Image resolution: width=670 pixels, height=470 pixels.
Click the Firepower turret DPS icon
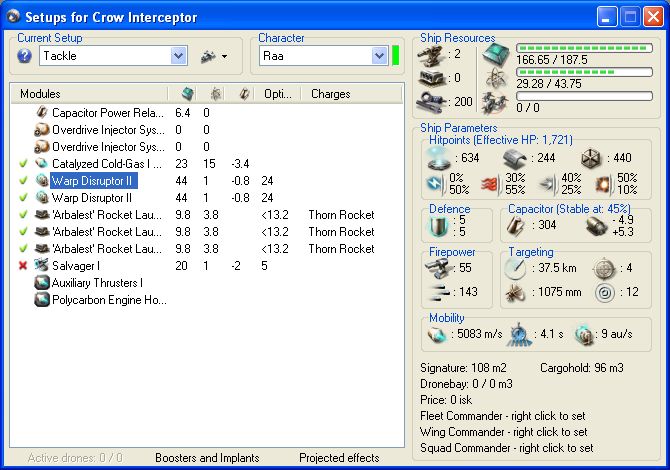439,267
